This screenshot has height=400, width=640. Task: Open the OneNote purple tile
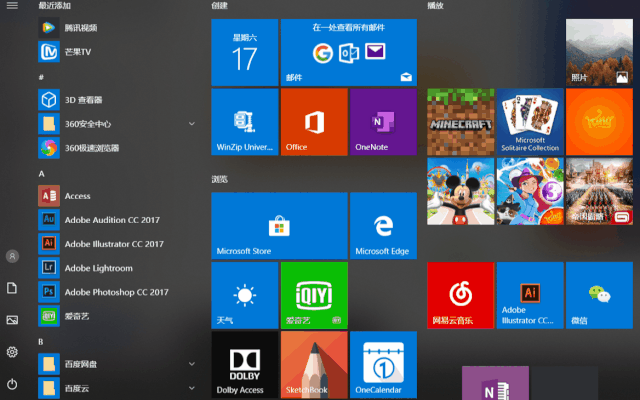[383, 122]
